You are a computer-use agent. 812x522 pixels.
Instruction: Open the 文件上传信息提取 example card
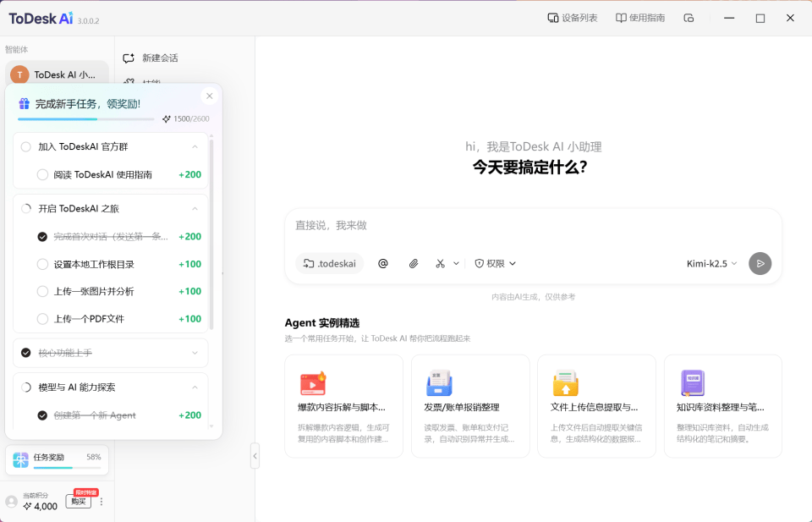pyautogui.click(x=596, y=406)
